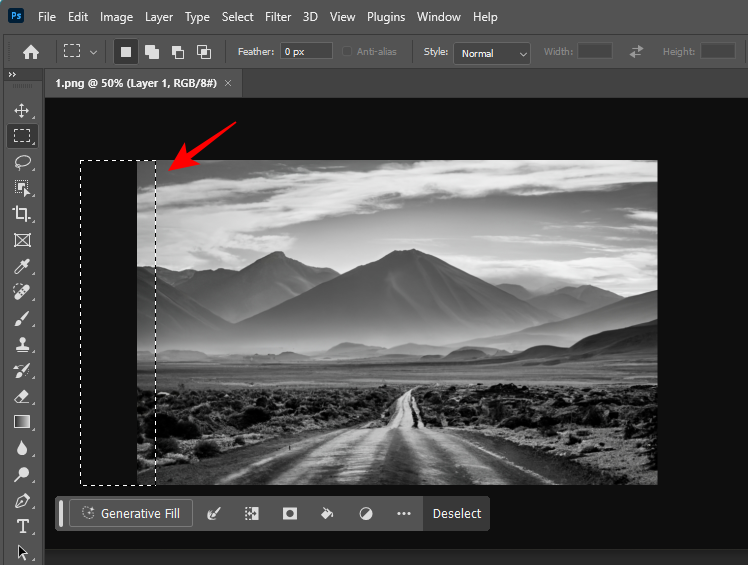748x565 pixels.
Task: Click Invert Selection icon in contextual taskbar
Action: [x=252, y=513]
